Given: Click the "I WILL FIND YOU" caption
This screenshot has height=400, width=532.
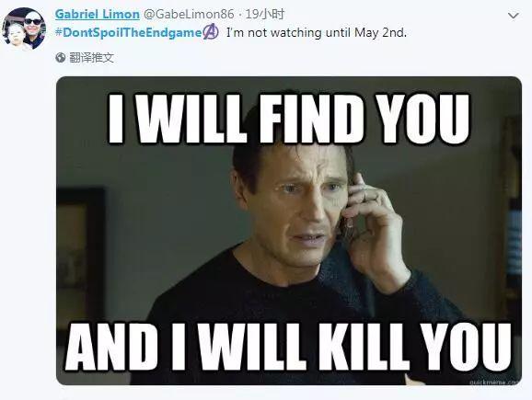Looking at the screenshot, I should [289, 119].
